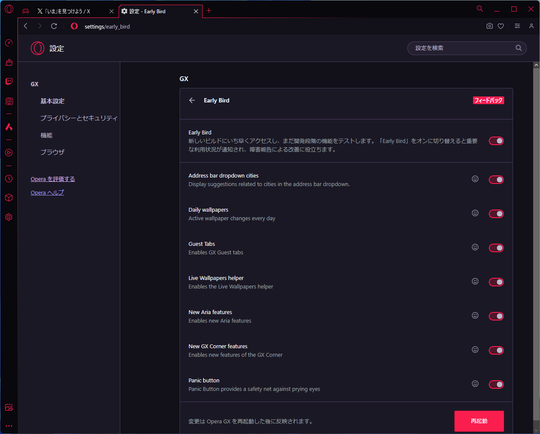The height and width of the screenshot is (434, 540).
Task: Toggle New Aria features switch
Action: (496, 316)
